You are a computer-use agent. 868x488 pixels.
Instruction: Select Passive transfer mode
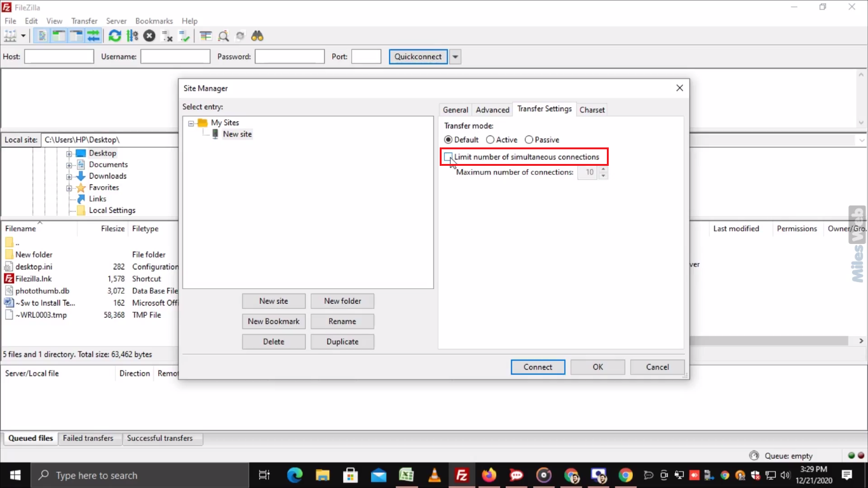click(x=529, y=140)
